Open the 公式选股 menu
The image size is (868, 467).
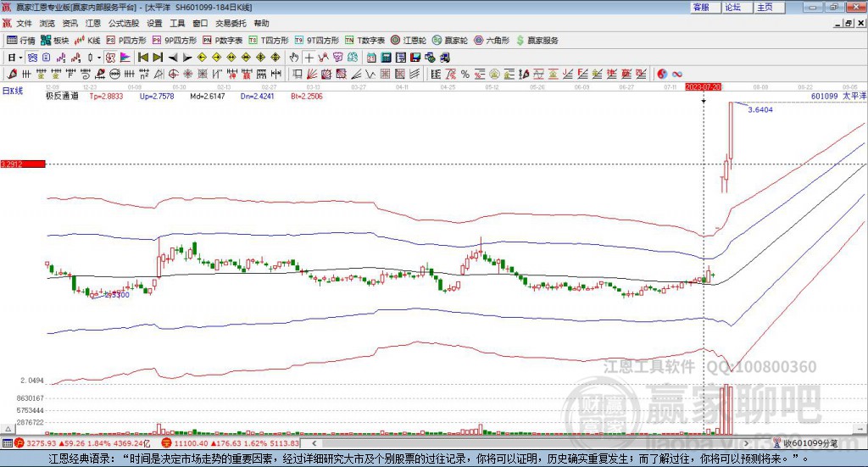point(124,23)
